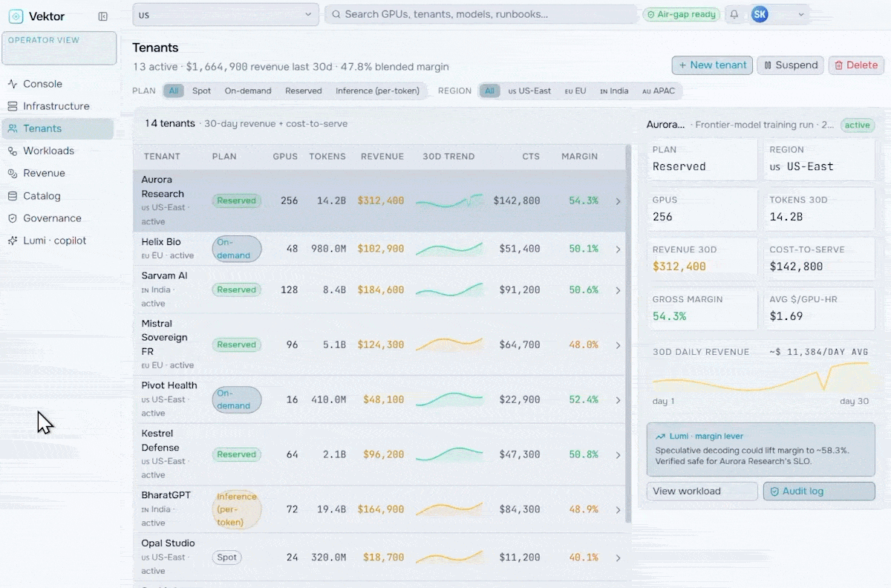Image resolution: width=891 pixels, height=588 pixels.
Task: Expand BharatGPT row chevron
Action: [x=618, y=510]
